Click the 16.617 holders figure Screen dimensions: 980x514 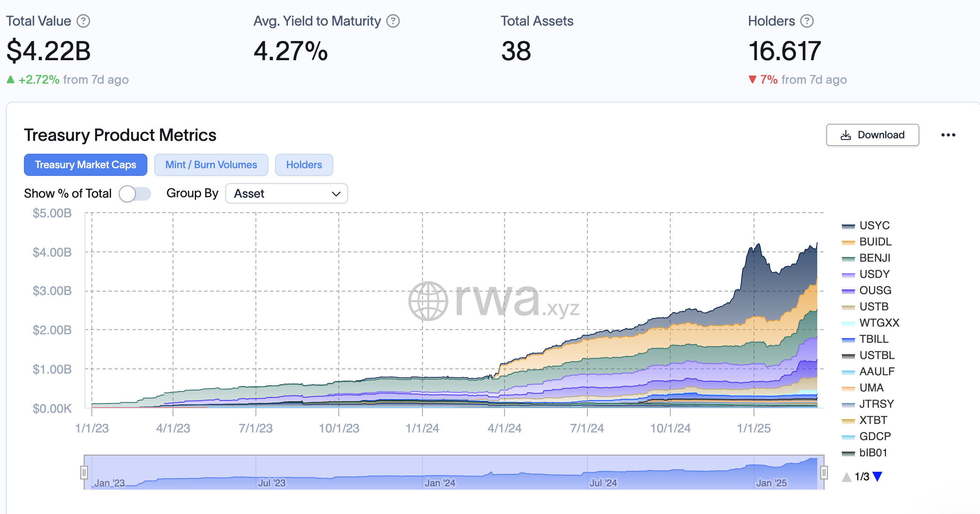785,51
